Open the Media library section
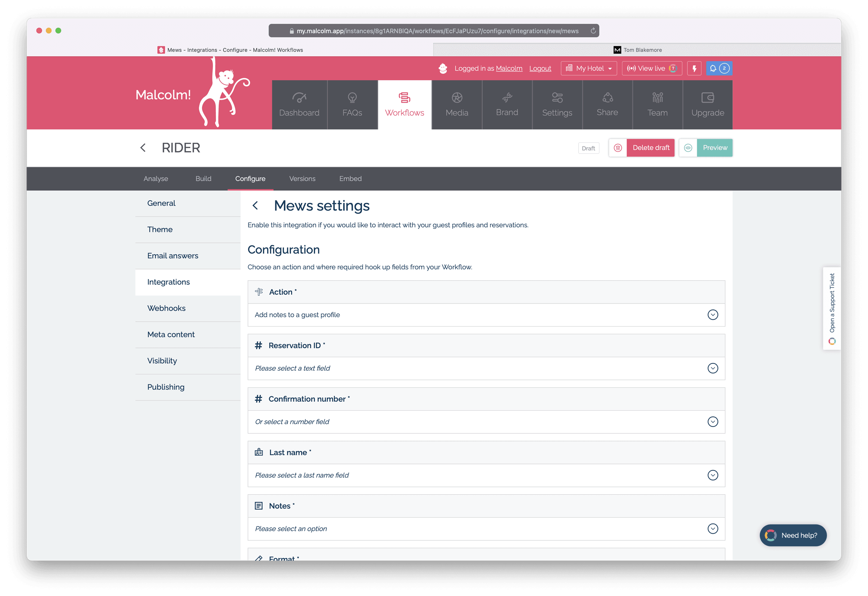Viewport: 868px width, 596px height. tap(457, 105)
